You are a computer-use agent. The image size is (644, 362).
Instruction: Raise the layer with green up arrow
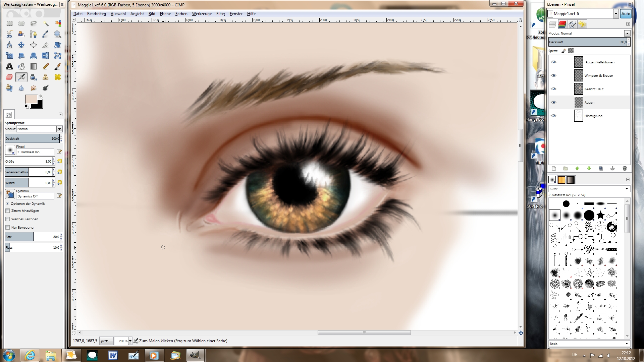[x=577, y=169]
